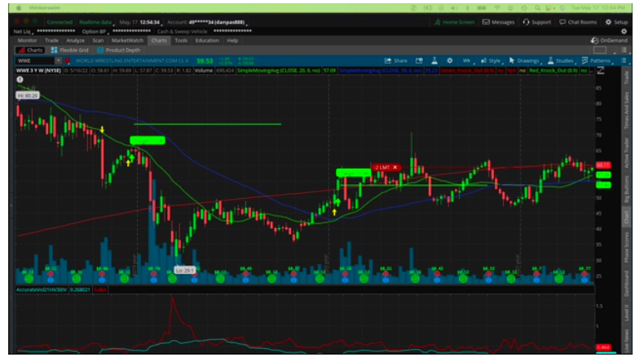Screen dimensions: 644x357
Task: Open Phase Scores sidebar tab
Action: (x=626, y=246)
